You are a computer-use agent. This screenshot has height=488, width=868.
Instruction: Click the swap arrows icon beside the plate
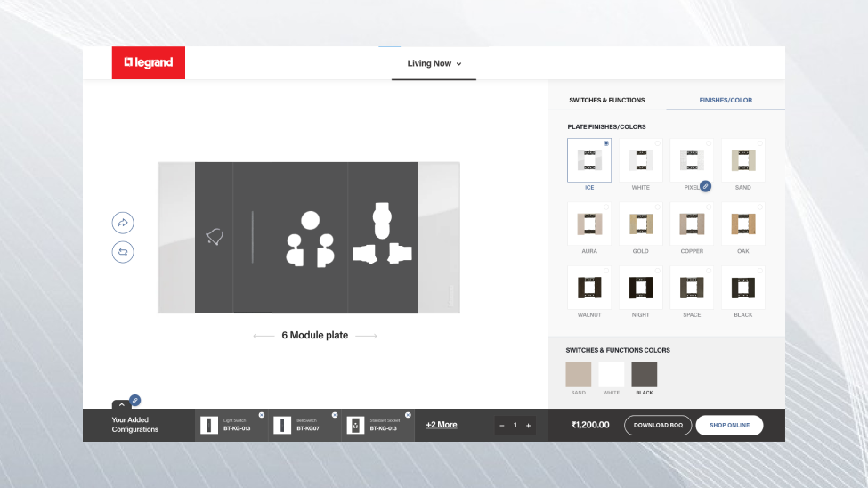pos(123,253)
